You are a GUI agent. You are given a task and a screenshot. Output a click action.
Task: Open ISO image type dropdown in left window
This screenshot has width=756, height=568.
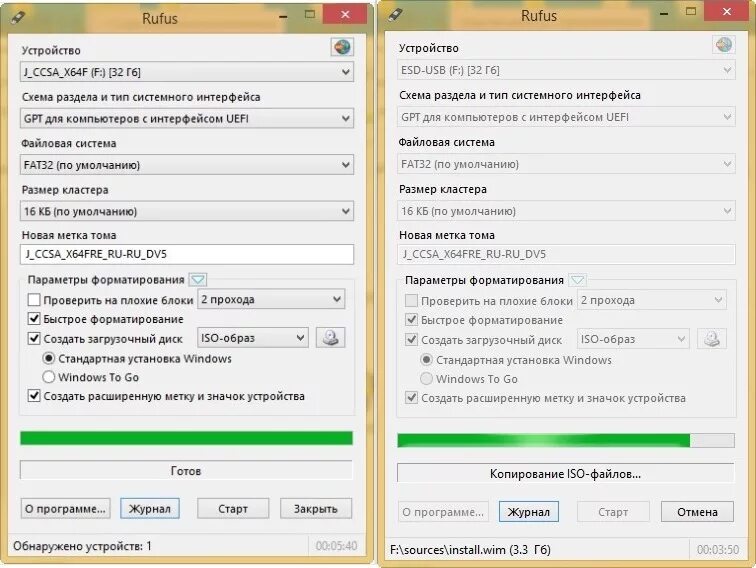pyautogui.click(x=252, y=338)
